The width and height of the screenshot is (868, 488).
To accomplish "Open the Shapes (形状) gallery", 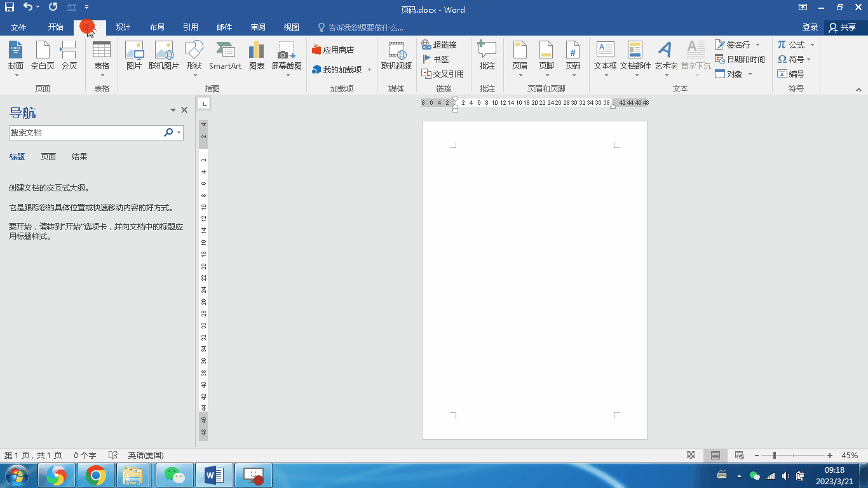I will pos(194,58).
